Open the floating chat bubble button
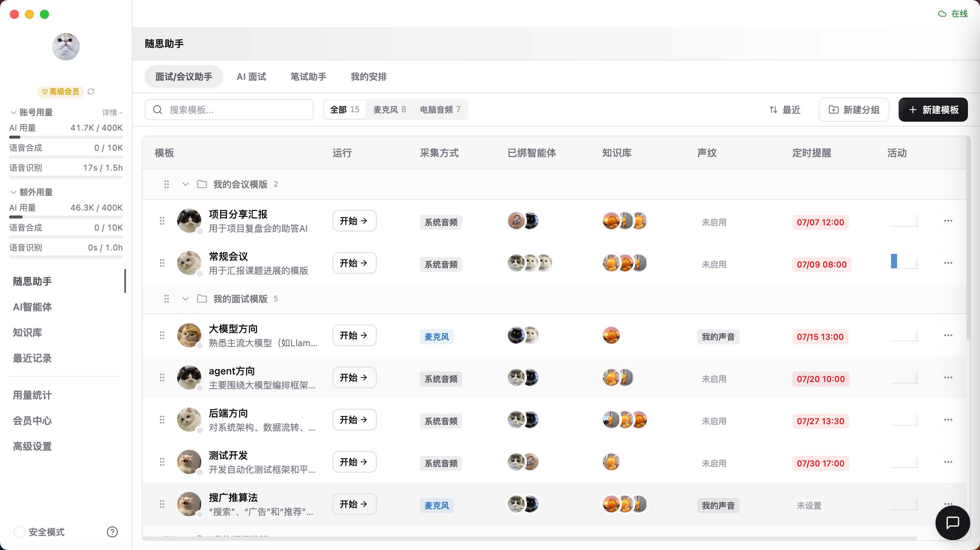The width and height of the screenshot is (980, 550). tap(952, 522)
